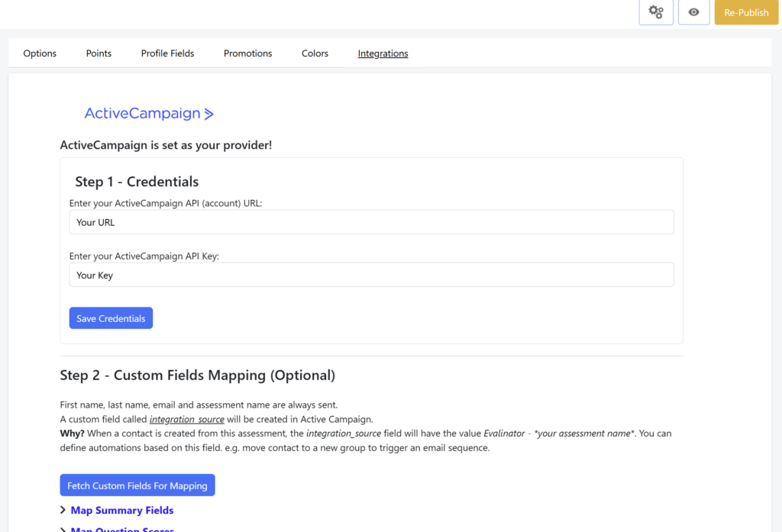Expand Map Summary Fields chevron
The height and width of the screenshot is (532, 782).
coord(63,510)
